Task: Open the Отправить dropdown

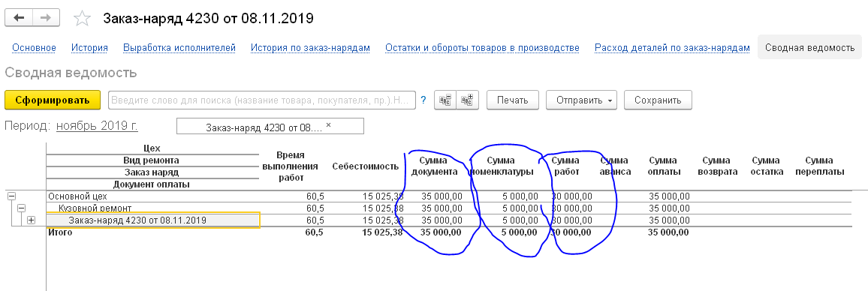Action: pos(583,100)
